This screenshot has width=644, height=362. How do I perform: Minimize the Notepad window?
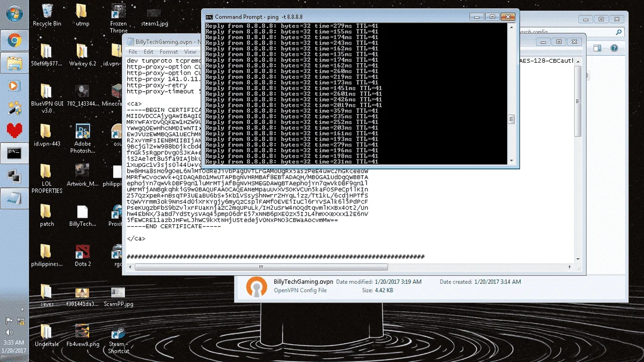pyautogui.click(x=544, y=41)
